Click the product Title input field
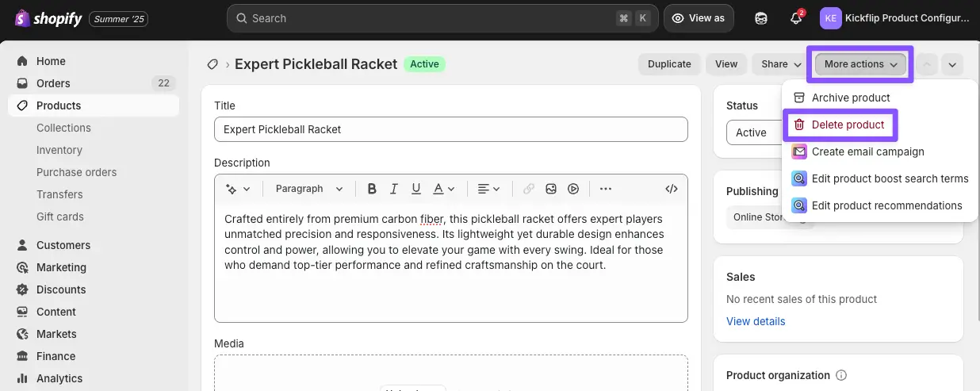The width and height of the screenshot is (980, 391). pos(450,129)
